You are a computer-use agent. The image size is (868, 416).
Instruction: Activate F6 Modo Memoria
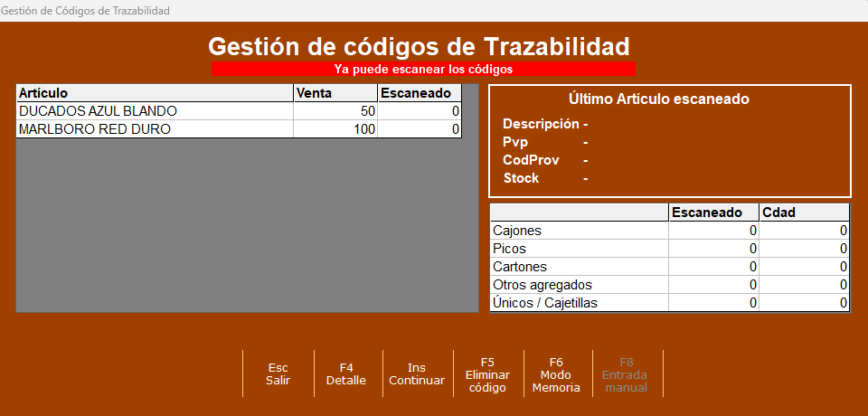[556, 373]
